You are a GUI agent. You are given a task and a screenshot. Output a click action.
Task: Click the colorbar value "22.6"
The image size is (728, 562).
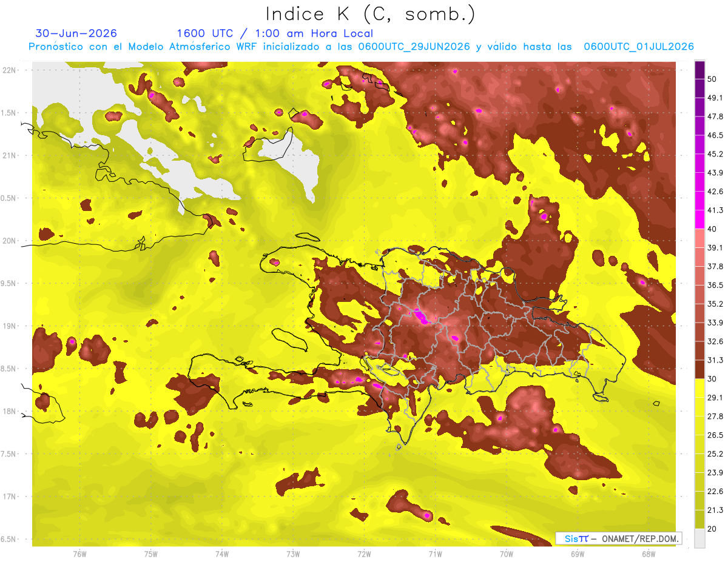(715, 492)
